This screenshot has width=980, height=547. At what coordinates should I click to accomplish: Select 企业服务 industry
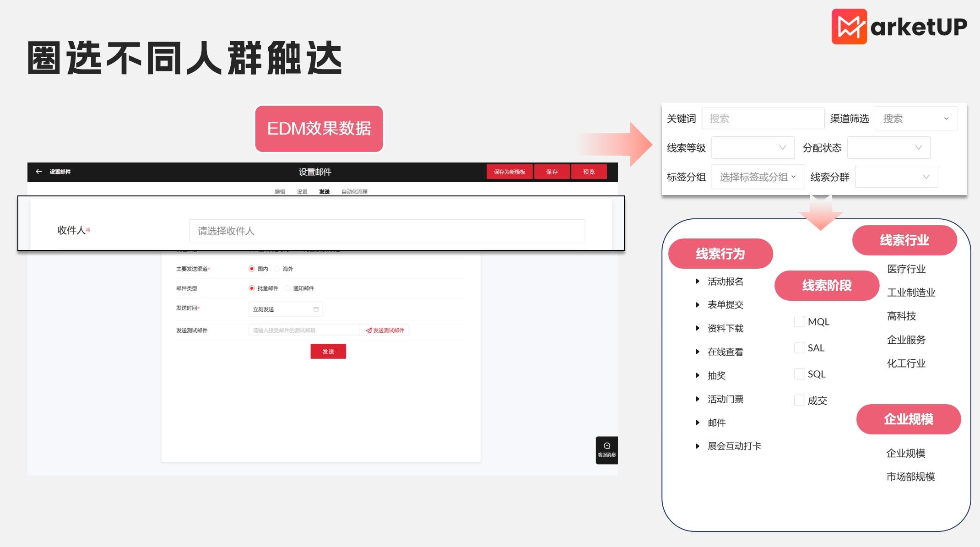click(x=906, y=340)
